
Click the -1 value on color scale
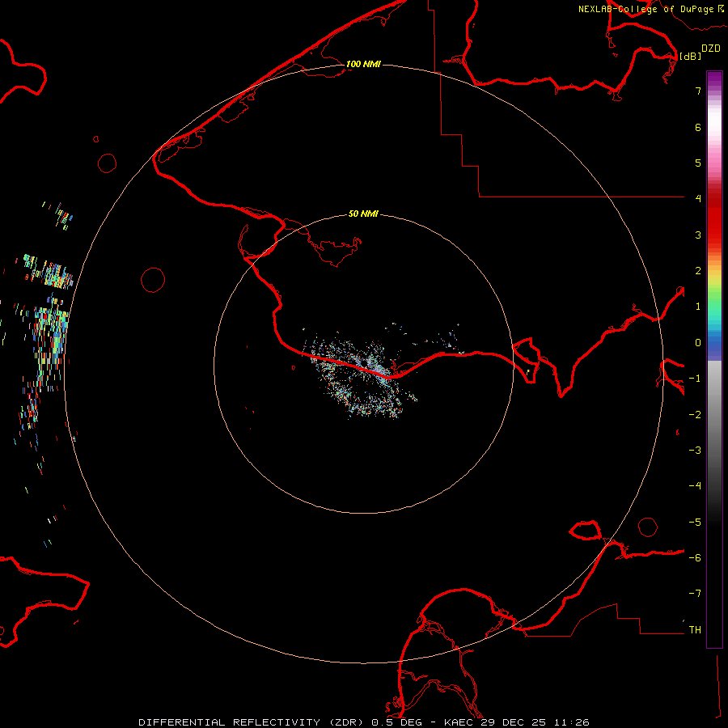tap(695, 379)
